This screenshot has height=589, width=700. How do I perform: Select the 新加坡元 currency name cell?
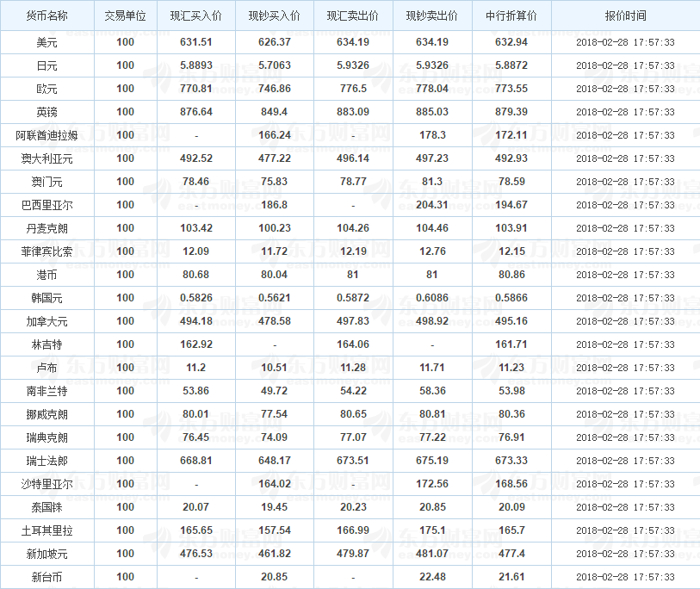click(46, 554)
